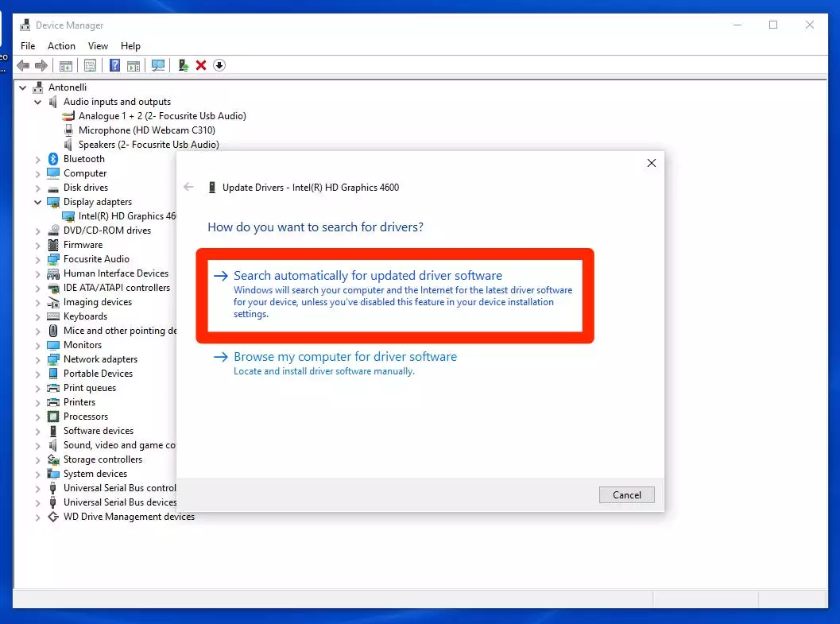This screenshot has width=840, height=624.
Task: Choose Search automatically for updated driver software
Action: click(x=395, y=295)
